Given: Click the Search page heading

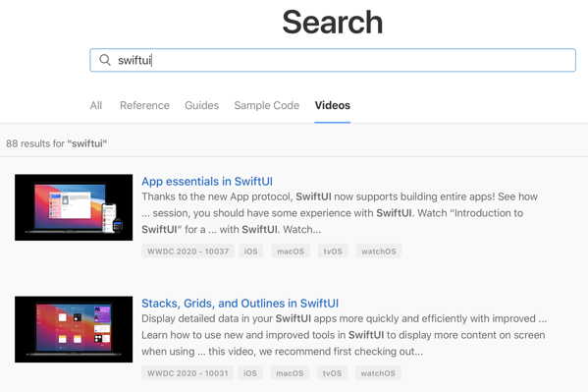Looking at the screenshot, I should pos(333,23).
